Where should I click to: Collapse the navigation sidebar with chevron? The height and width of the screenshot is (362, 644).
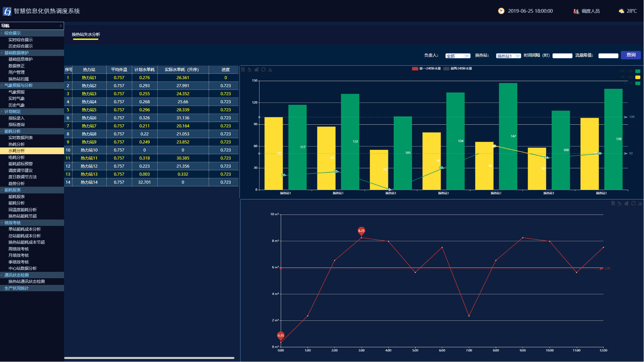tap(61, 26)
